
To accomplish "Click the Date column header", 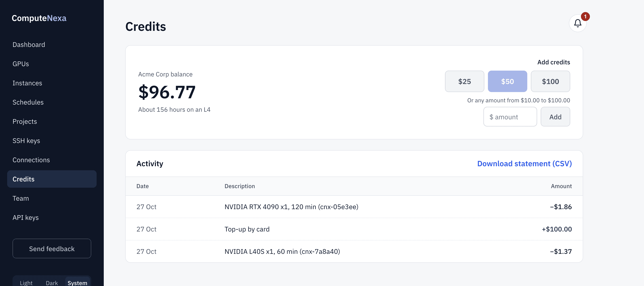I will [x=142, y=186].
